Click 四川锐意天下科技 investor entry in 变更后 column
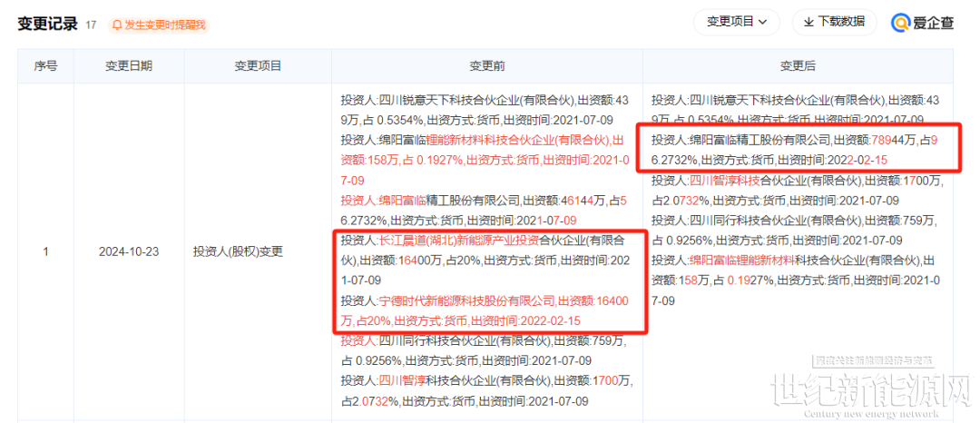The image size is (980, 423). (798, 109)
